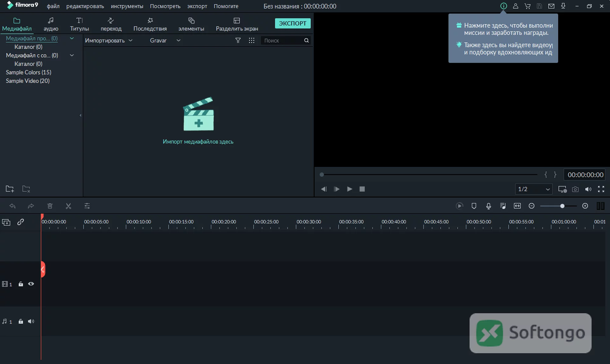Switch to the Последствия tab
Image resolution: width=610 pixels, height=364 pixels.
point(150,24)
